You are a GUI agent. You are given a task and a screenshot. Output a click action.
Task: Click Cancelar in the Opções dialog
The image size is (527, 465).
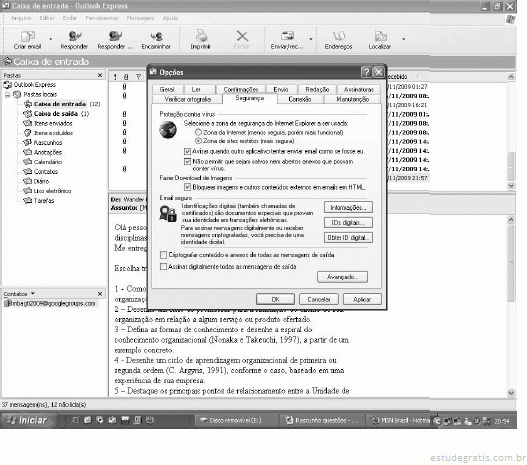319,299
